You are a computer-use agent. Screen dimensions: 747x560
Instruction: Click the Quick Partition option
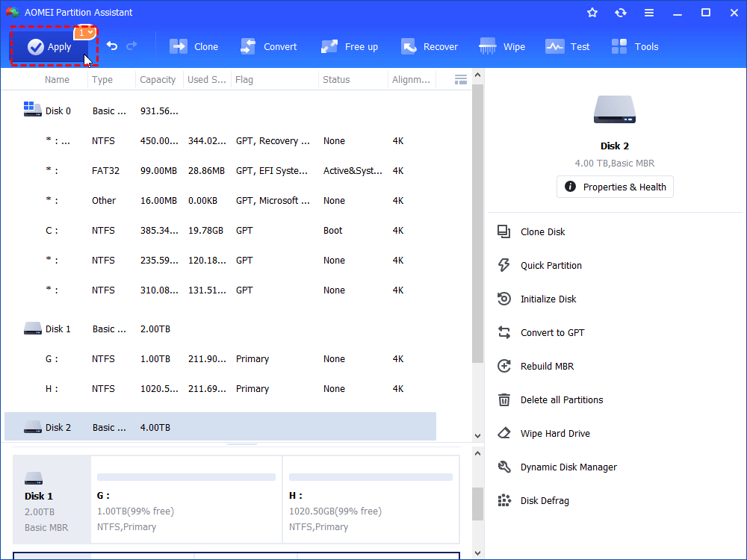[x=539, y=265]
